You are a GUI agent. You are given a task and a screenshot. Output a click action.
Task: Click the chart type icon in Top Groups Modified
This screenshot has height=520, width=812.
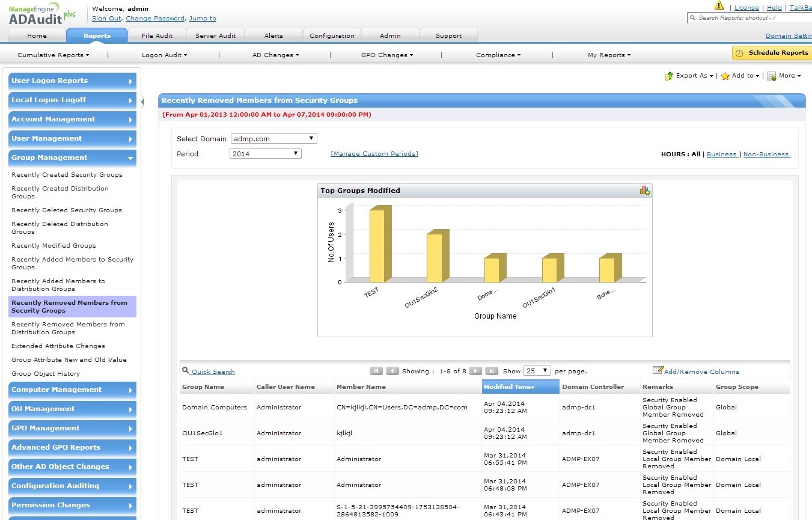[644, 191]
